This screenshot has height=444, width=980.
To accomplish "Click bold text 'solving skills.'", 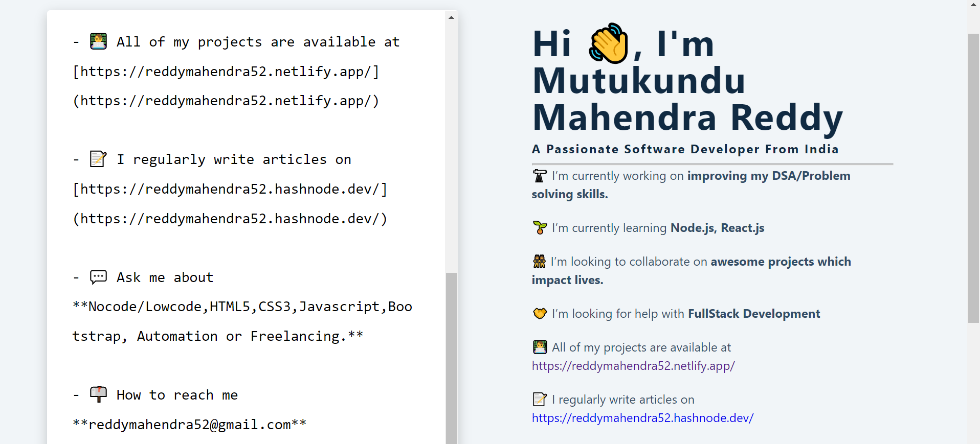I will (570, 194).
